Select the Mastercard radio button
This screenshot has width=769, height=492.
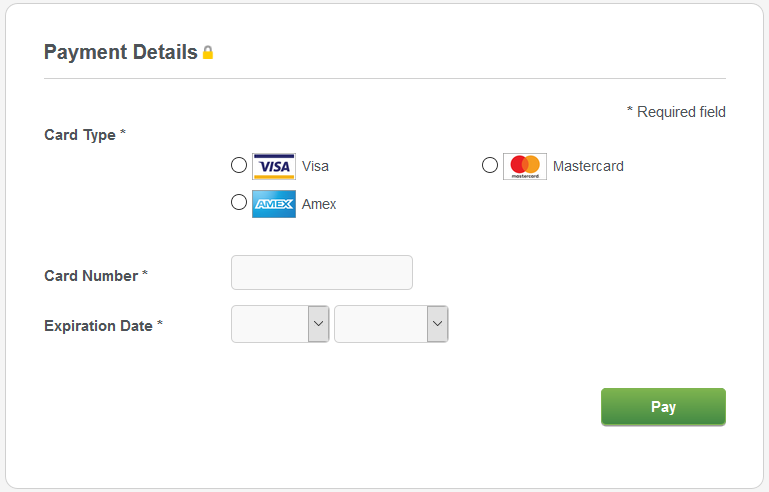[x=490, y=165]
